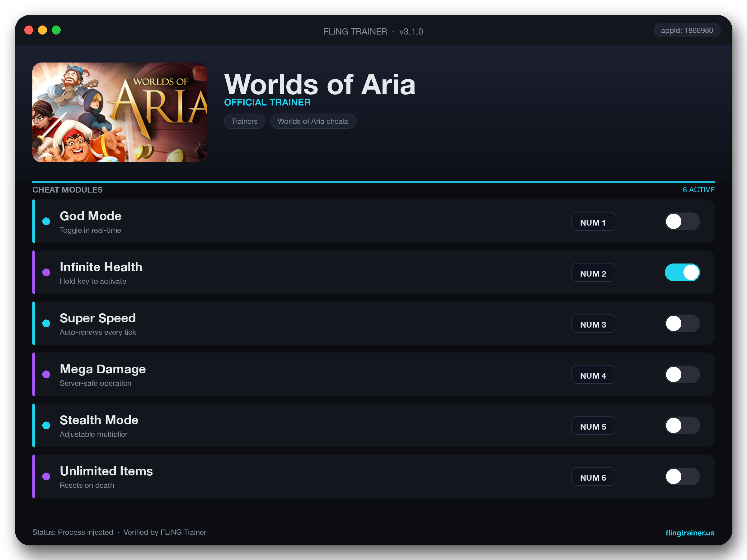
Task: Select the NUM 3 hotkey button
Action: [x=593, y=323]
